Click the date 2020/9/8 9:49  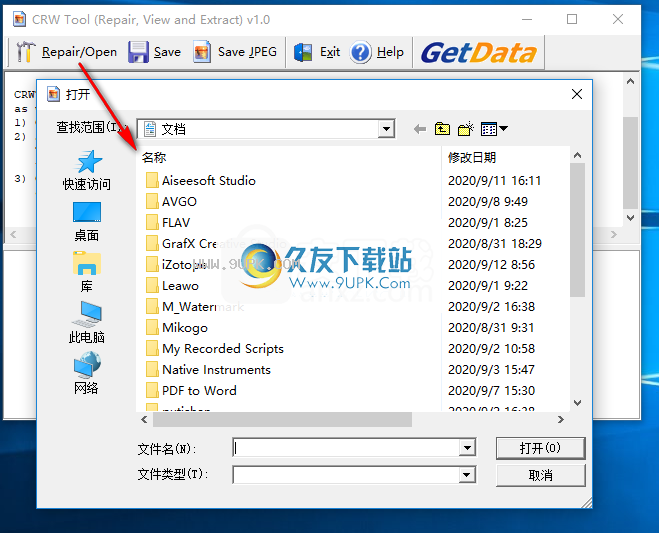(488, 202)
